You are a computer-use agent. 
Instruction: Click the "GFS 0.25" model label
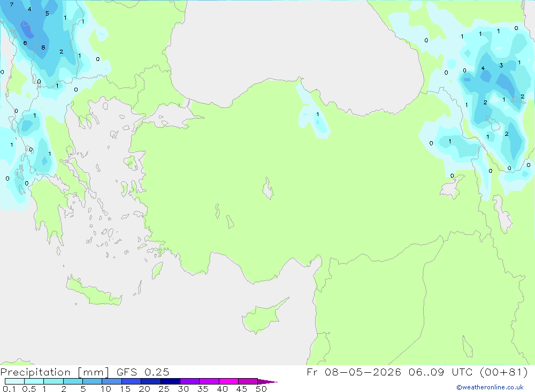[x=143, y=372]
